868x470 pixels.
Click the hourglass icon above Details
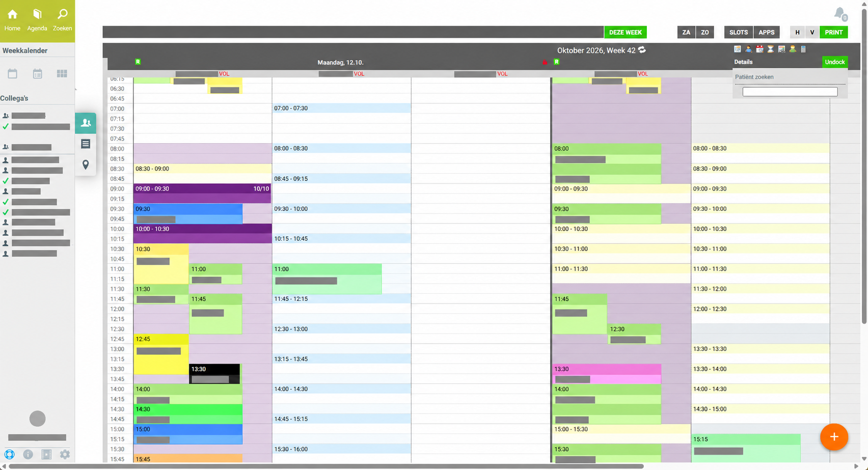coord(771,49)
